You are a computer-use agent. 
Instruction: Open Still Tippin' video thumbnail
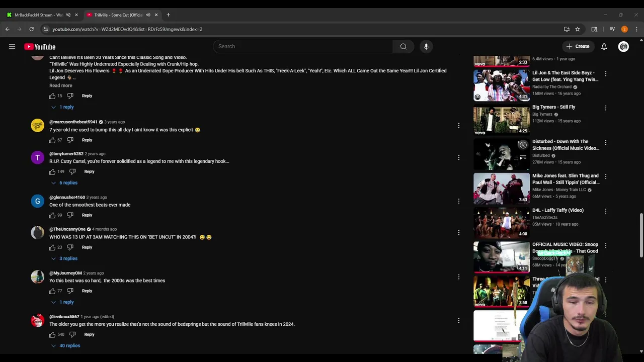point(501,189)
